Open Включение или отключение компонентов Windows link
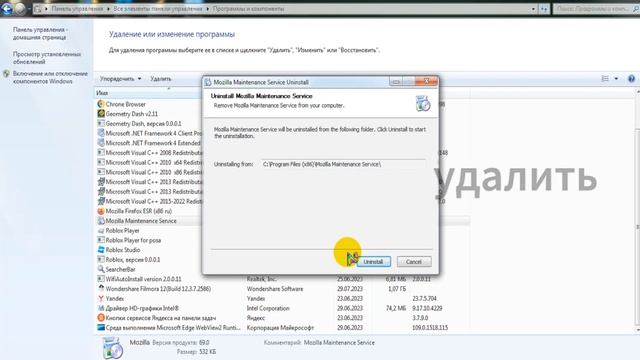640x360 pixels. point(50,78)
